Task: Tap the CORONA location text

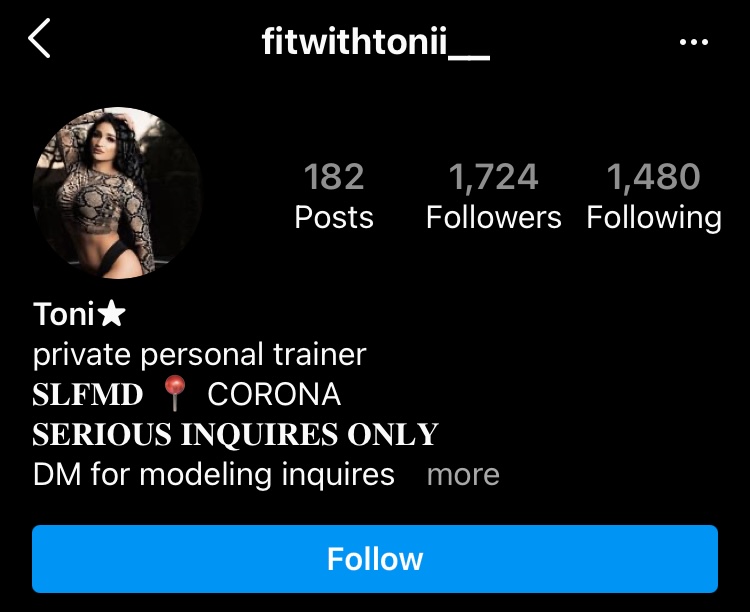Action: [x=274, y=395]
